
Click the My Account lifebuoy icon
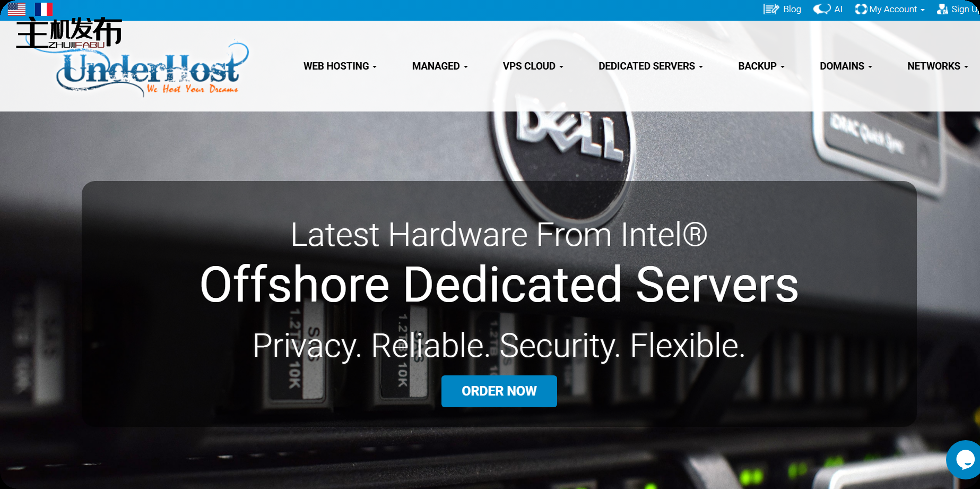click(861, 9)
